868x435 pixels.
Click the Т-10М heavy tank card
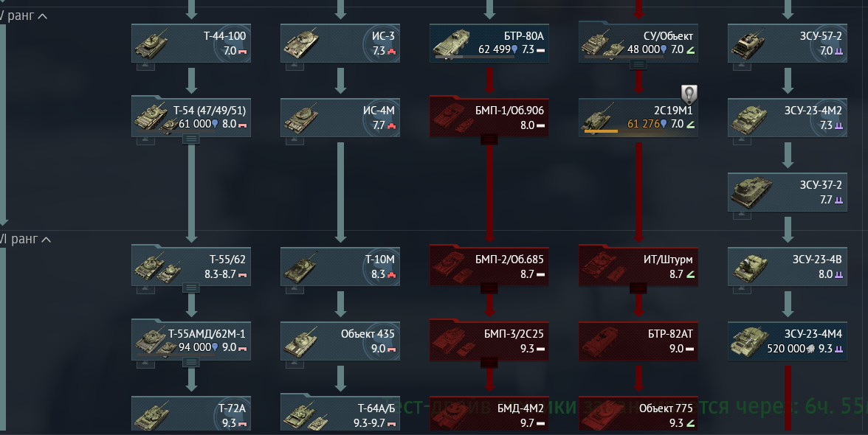pyautogui.click(x=340, y=266)
